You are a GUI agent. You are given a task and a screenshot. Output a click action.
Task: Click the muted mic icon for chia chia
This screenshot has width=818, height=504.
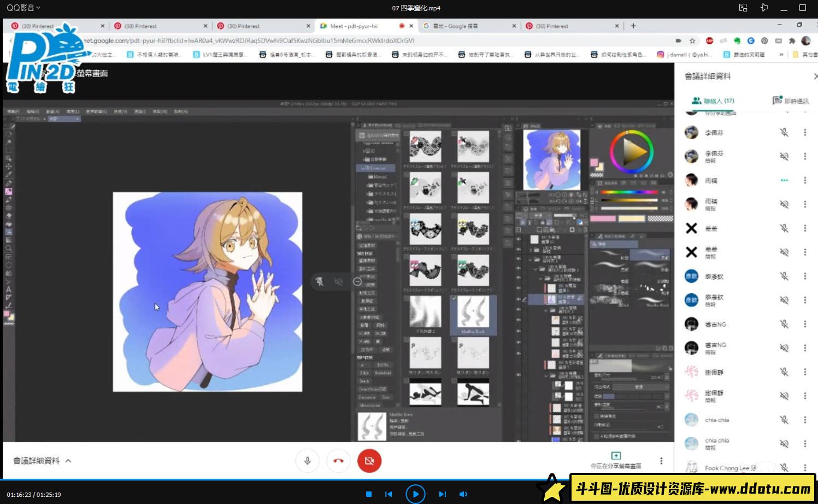tap(784, 420)
